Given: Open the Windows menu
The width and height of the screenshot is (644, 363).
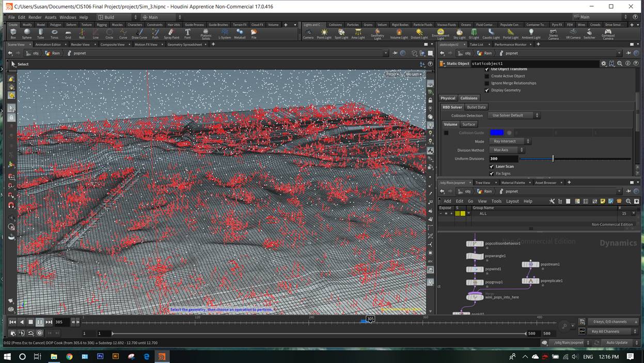Looking at the screenshot, I should tap(68, 17).
